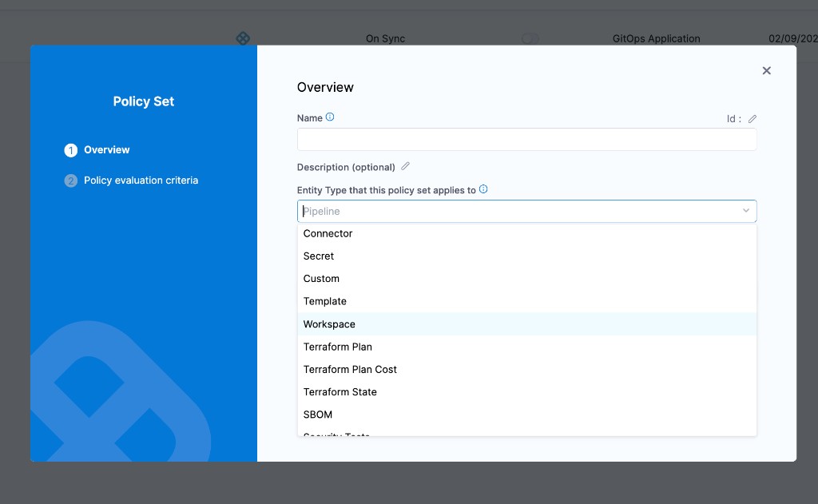Open the Entity Type dropdown chevron
818x504 pixels.
coord(746,211)
